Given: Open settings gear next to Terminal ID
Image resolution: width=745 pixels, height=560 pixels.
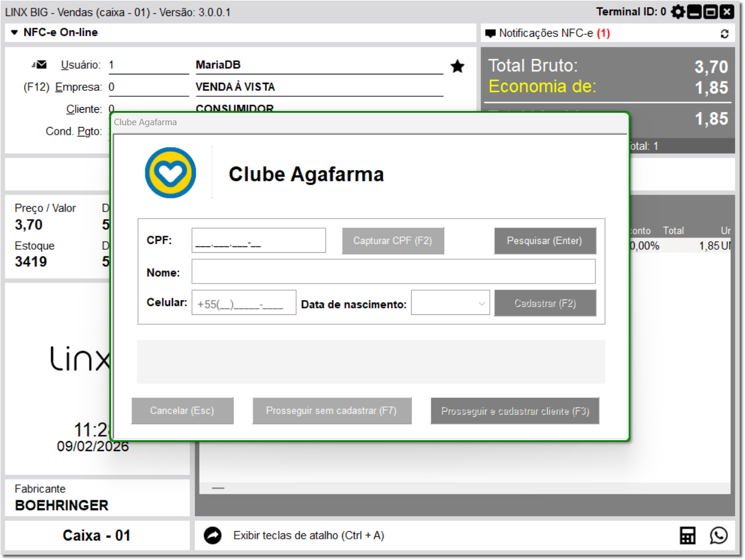Looking at the screenshot, I should [678, 12].
